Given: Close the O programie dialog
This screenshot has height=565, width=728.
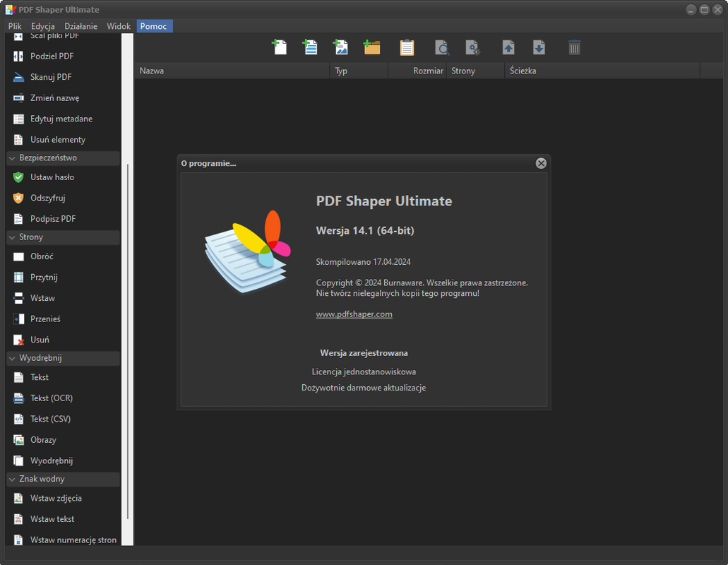Looking at the screenshot, I should click(x=541, y=163).
